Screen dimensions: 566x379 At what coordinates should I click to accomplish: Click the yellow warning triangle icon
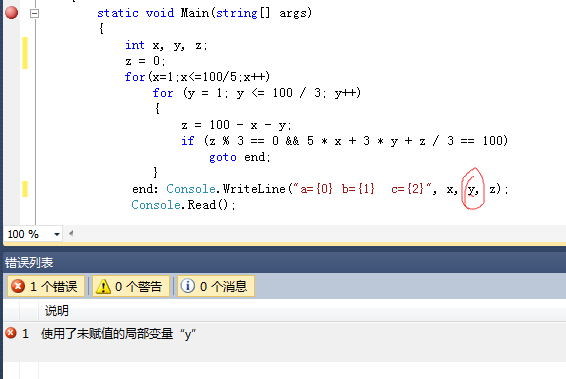pyautogui.click(x=103, y=287)
